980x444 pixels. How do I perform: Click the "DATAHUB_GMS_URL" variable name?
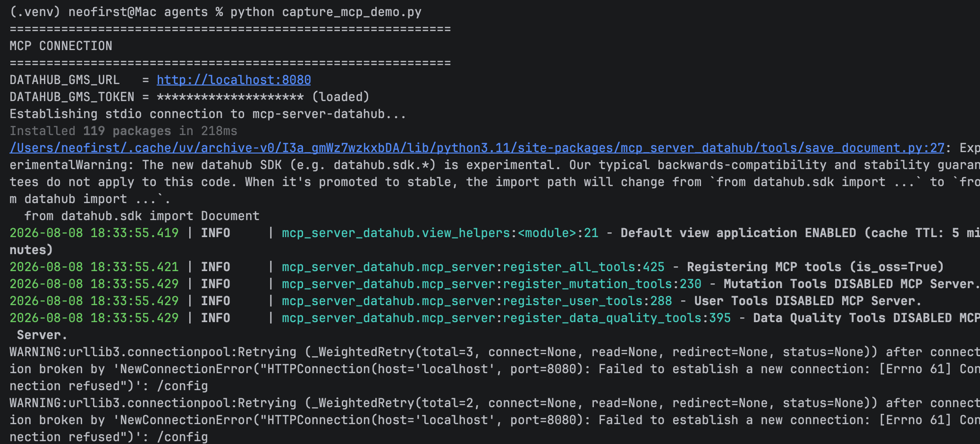65,80
